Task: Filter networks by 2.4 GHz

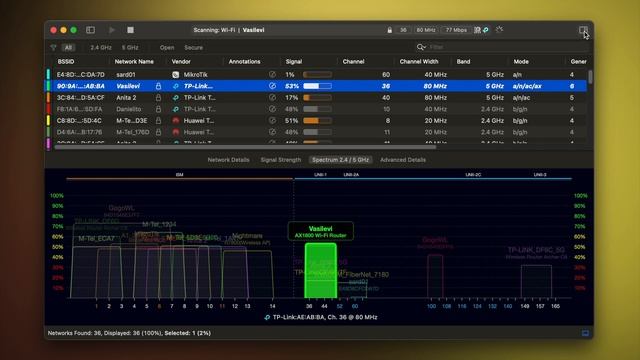Action: pyautogui.click(x=101, y=47)
